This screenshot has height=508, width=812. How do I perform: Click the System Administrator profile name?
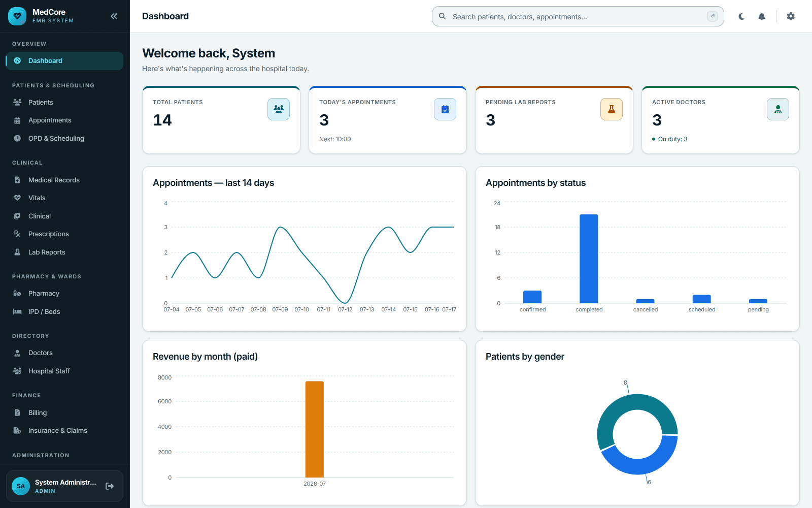pos(65,482)
